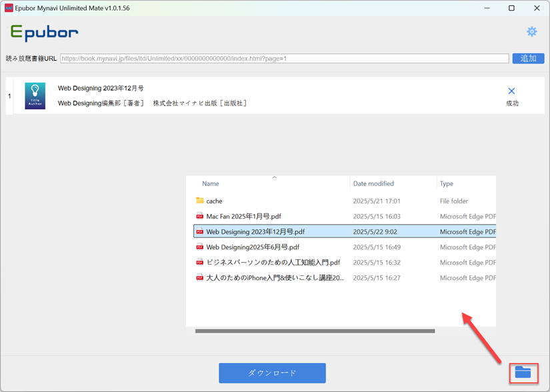Viewport: 550px width, 392px height.
Task: Click date 2025/5/22 9:02
Action: [375, 232]
